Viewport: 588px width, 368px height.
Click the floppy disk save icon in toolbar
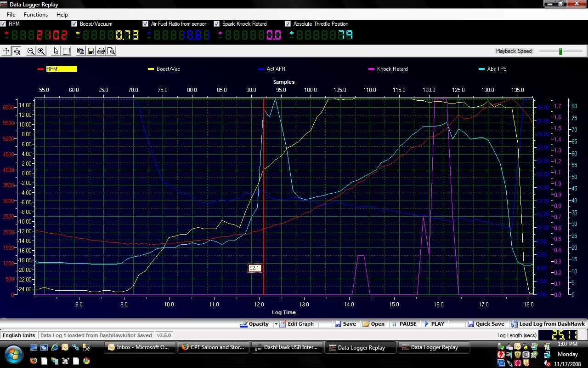pyautogui.click(x=90, y=51)
